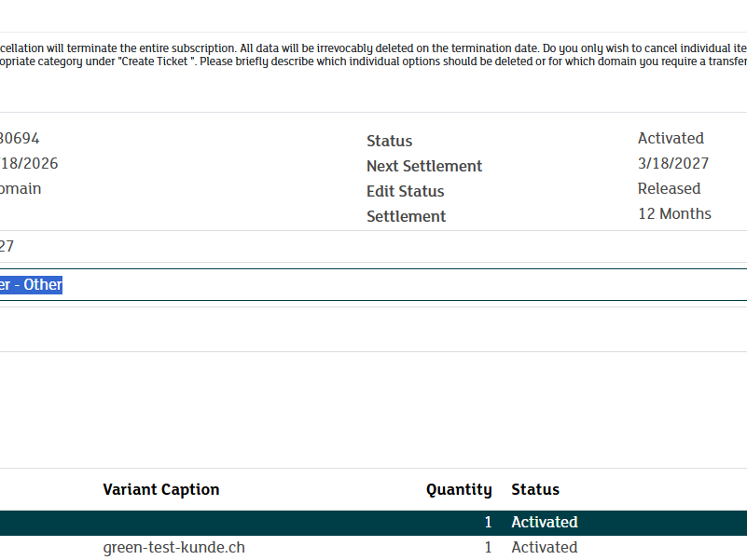Screen dimensions: 747x560
Task: Sort by the Quantity column header
Action: pyautogui.click(x=458, y=489)
